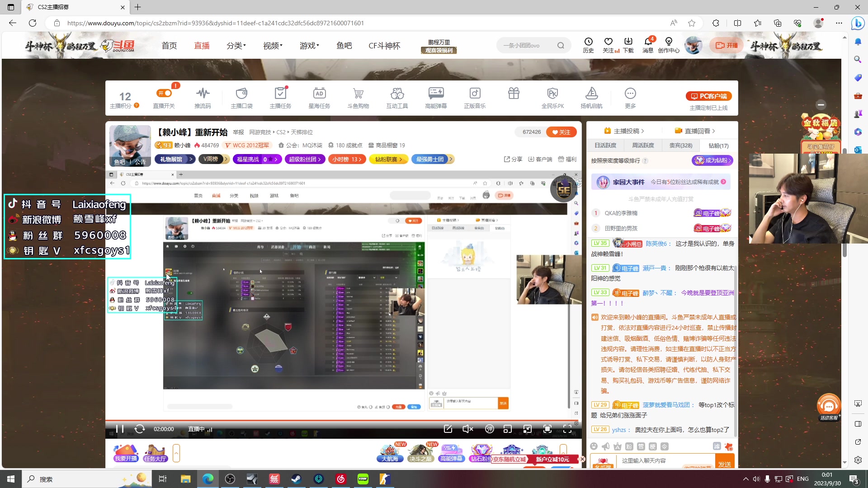Toggle the 滤 chat filter
The width and height of the screenshot is (868, 488).
(717, 446)
